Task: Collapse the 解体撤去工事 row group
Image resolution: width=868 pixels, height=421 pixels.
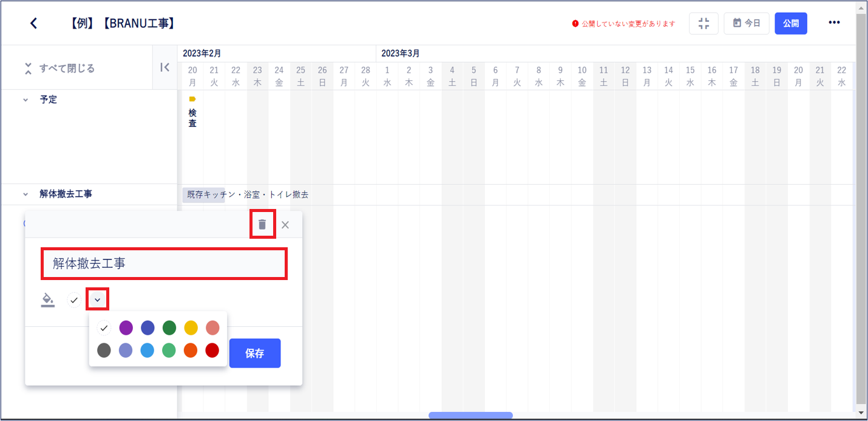Action: 25,194
